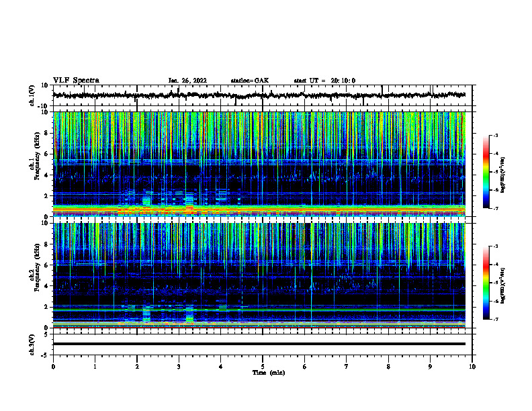This screenshot has height=411, width=532.
Task: Click the ch.2 spectrogram panel
Action: tap(259, 275)
